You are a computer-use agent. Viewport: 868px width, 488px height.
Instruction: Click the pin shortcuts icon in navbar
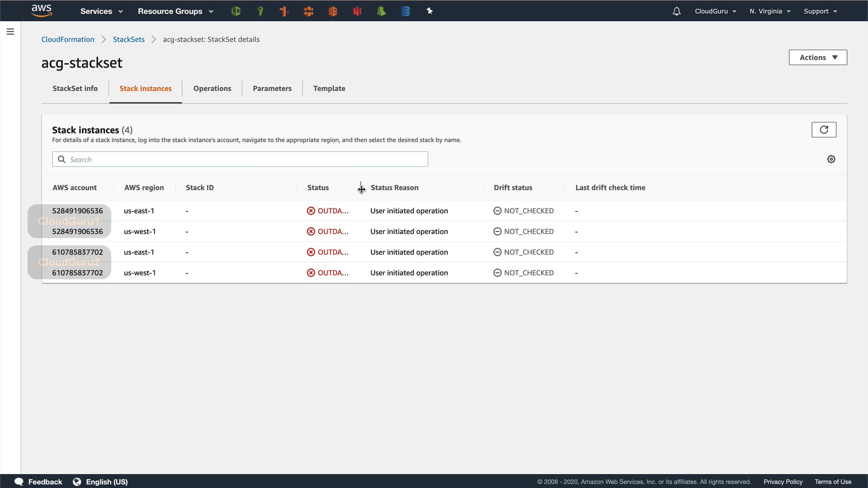429,11
